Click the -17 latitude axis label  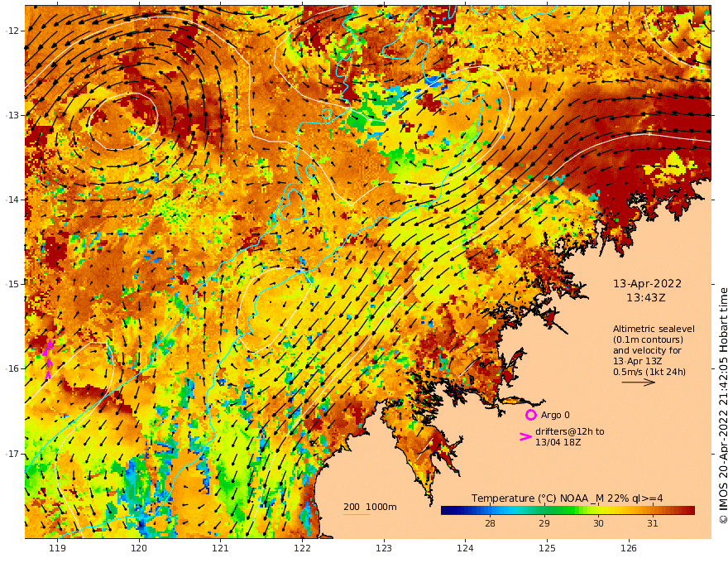click(x=12, y=454)
